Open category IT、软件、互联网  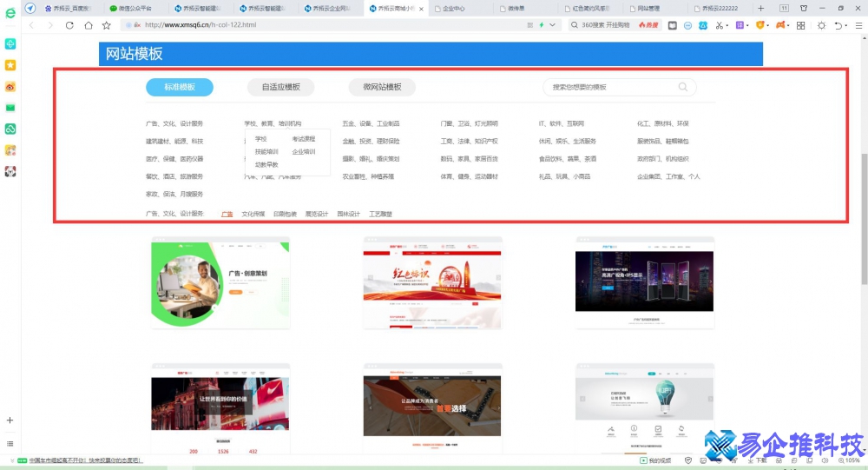pyautogui.click(x=562, y=123)
